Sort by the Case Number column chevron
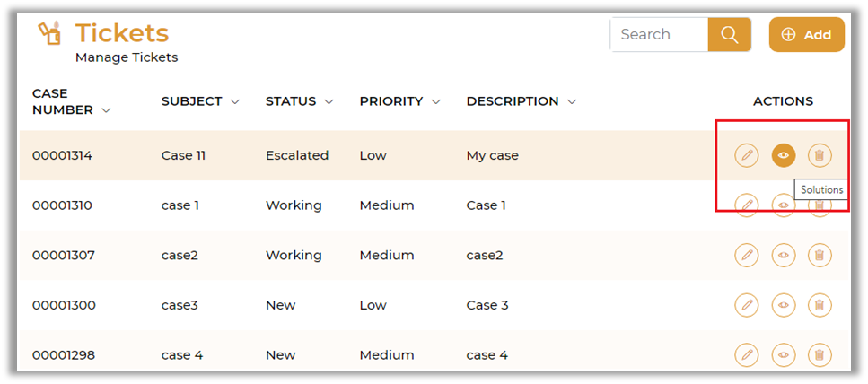 tap(106, 110)
